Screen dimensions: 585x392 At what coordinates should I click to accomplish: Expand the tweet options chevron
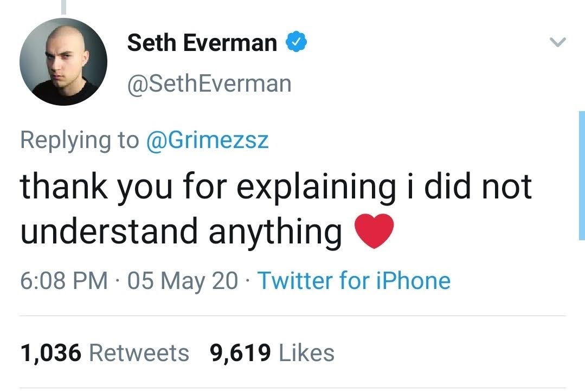tap(558, 42)
